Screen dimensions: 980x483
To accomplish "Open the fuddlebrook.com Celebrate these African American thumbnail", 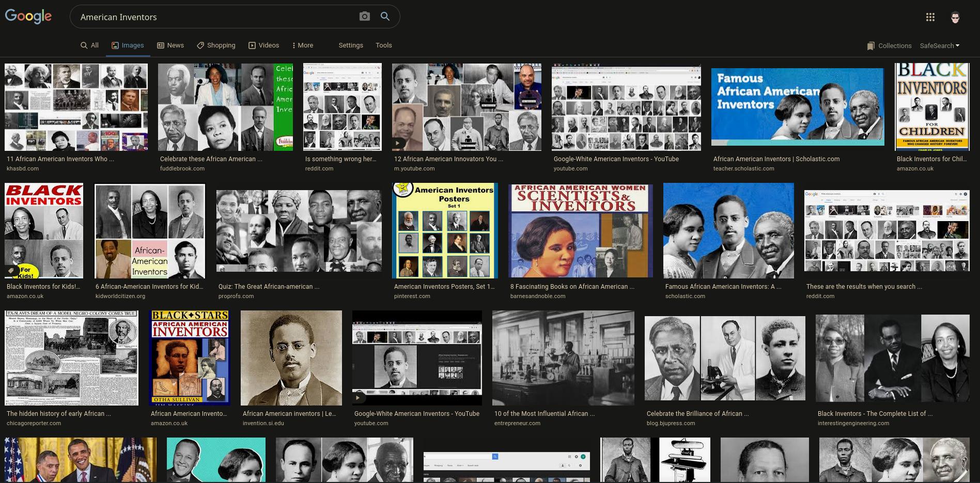I will point(225,107).
